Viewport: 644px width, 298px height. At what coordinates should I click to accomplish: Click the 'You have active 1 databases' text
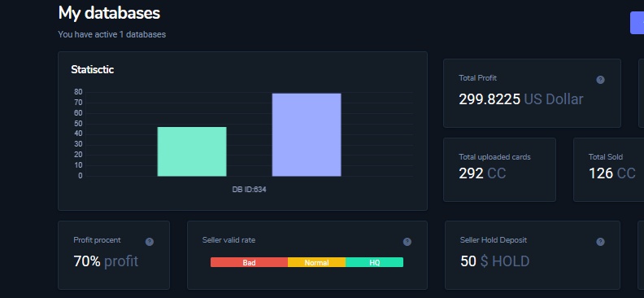[111, 34]
